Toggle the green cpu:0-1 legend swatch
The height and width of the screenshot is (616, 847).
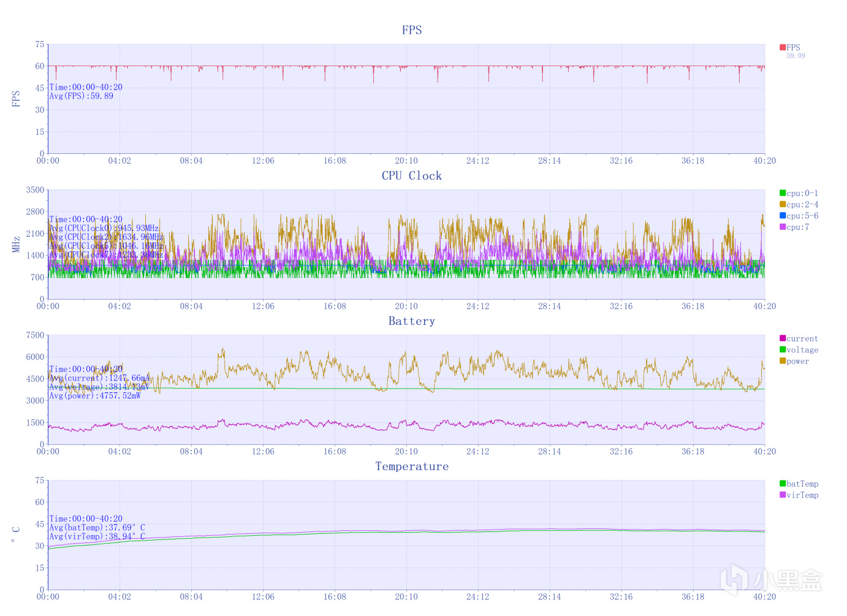click(x=783, y=193)
